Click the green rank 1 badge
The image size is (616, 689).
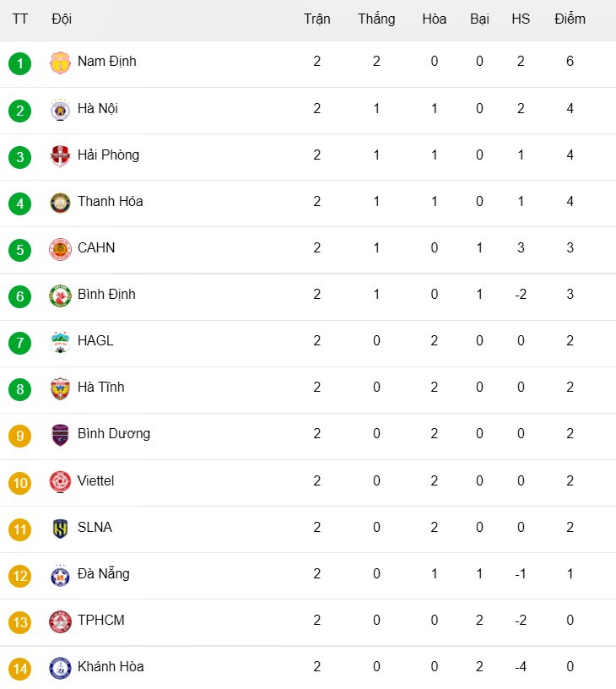coord(19,63)
